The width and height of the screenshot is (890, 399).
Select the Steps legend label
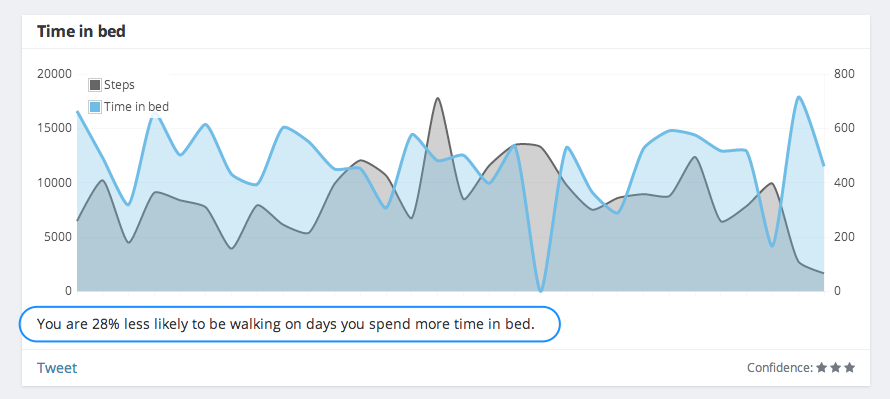click(x=119, y=85)
